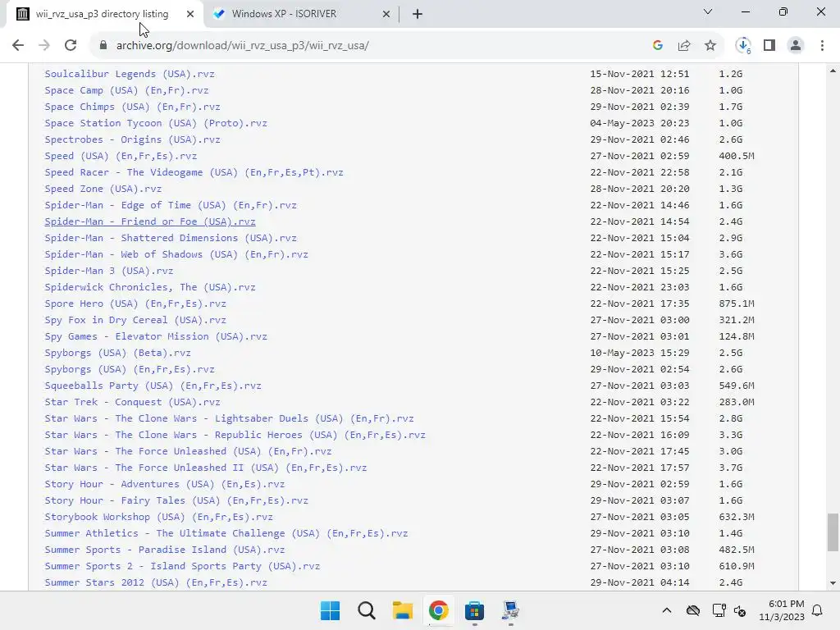Click Star Wars - The Force Unleashed II link
The height and width of the screenshot is (630, 840).
[206, 468]
